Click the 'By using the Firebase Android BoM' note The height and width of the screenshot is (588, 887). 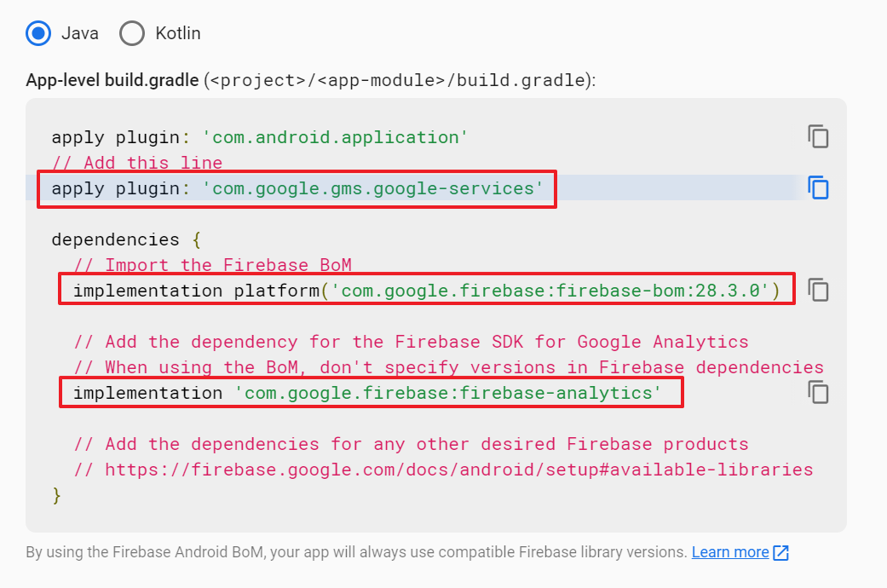356,551
